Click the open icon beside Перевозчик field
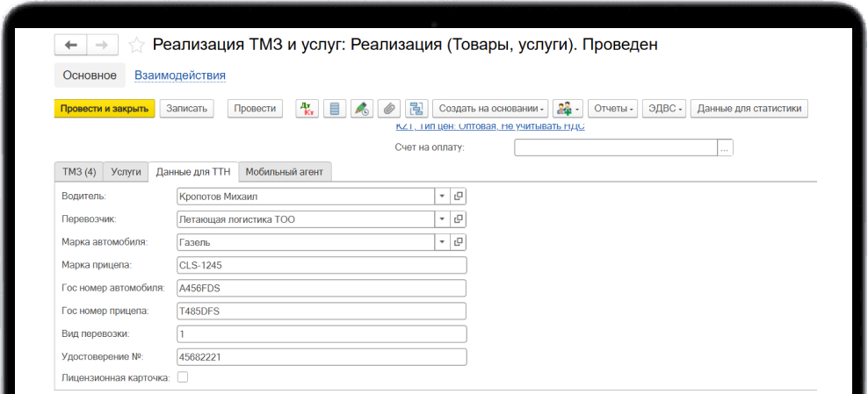Screen dimensions: 868x394 pyautogui.click(x=459, y=219)
